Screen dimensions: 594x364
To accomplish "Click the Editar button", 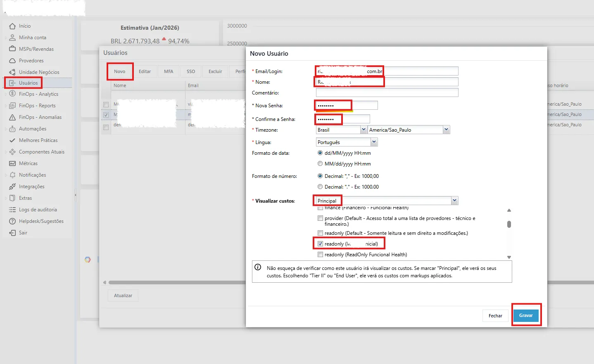I will click(x=145, y=71).
